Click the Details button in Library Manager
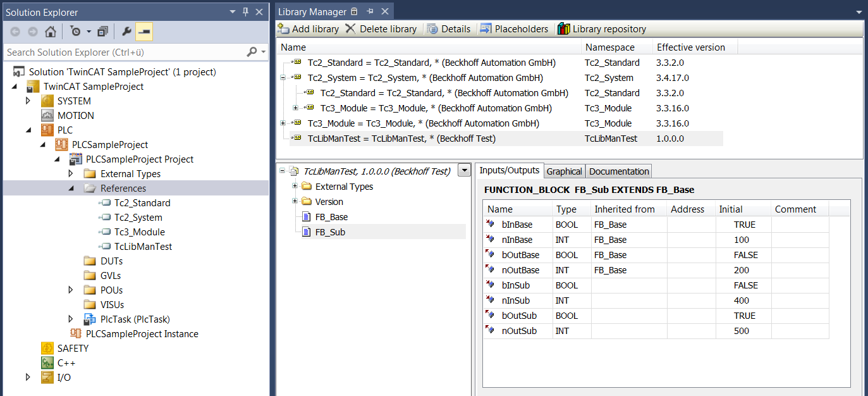 pos(449,28)
